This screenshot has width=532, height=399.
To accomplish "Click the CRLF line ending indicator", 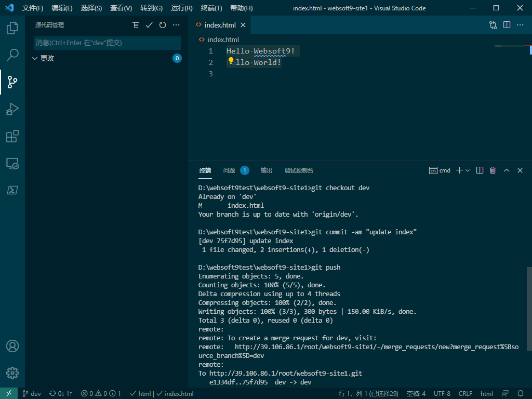I will (x=465, y=394).
